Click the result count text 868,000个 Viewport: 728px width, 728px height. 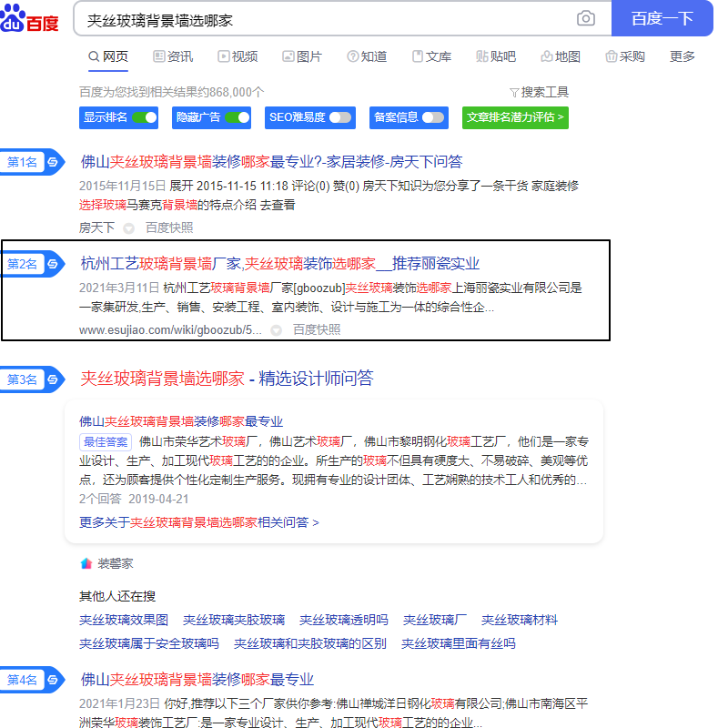(237, 92)
